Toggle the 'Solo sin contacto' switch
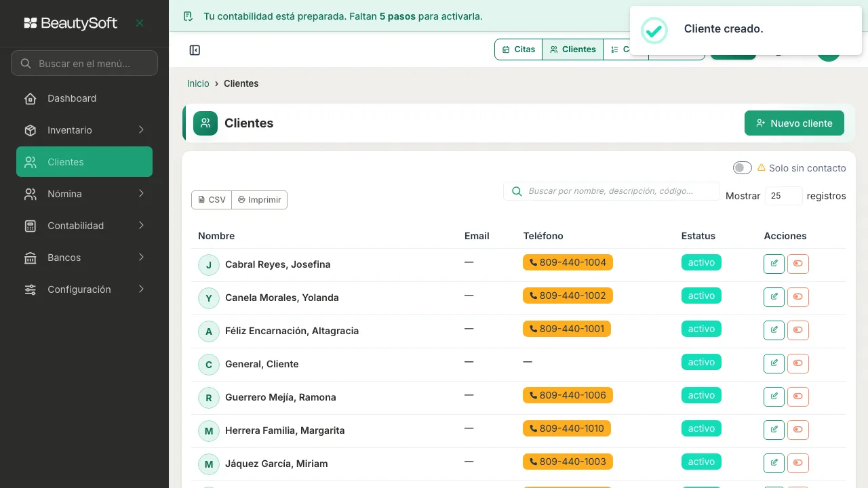The width and height of the screenshot is (868, 488). 743,167
